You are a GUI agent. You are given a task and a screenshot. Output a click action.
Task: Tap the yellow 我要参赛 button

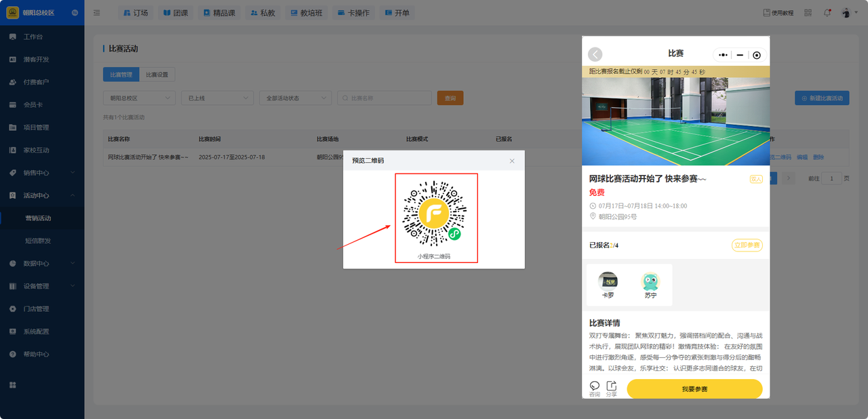(x=694, y=389)
